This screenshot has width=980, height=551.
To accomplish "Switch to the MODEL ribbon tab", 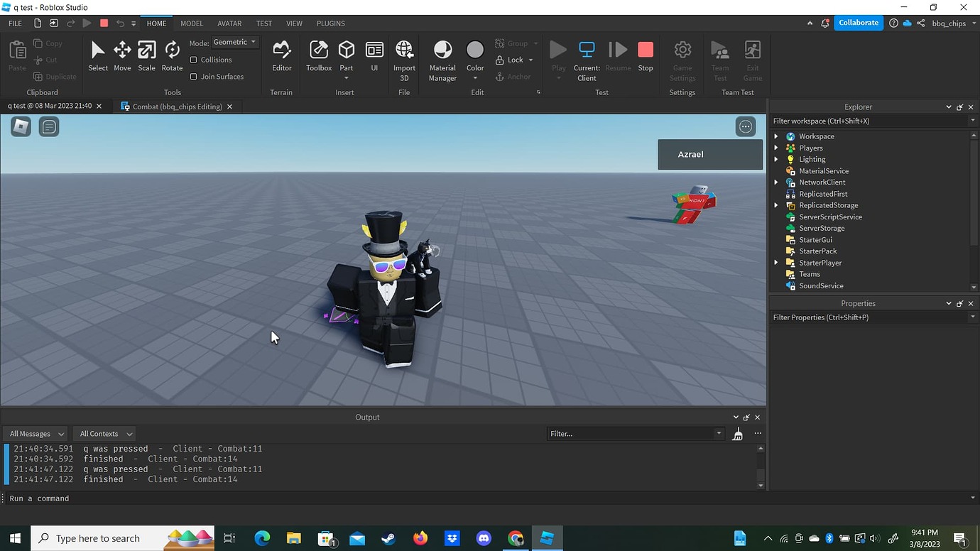I will pos(191,23).
